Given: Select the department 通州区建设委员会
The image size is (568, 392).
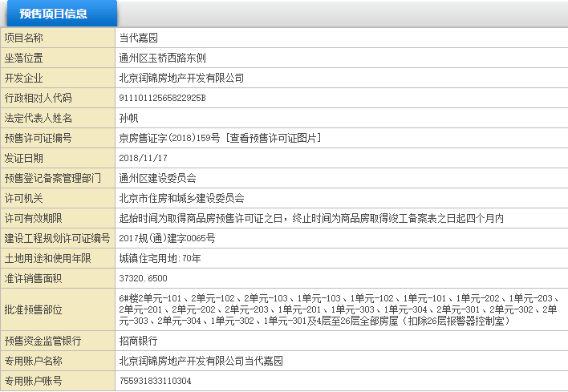Looking at the screenshot, I should (157, 178).
